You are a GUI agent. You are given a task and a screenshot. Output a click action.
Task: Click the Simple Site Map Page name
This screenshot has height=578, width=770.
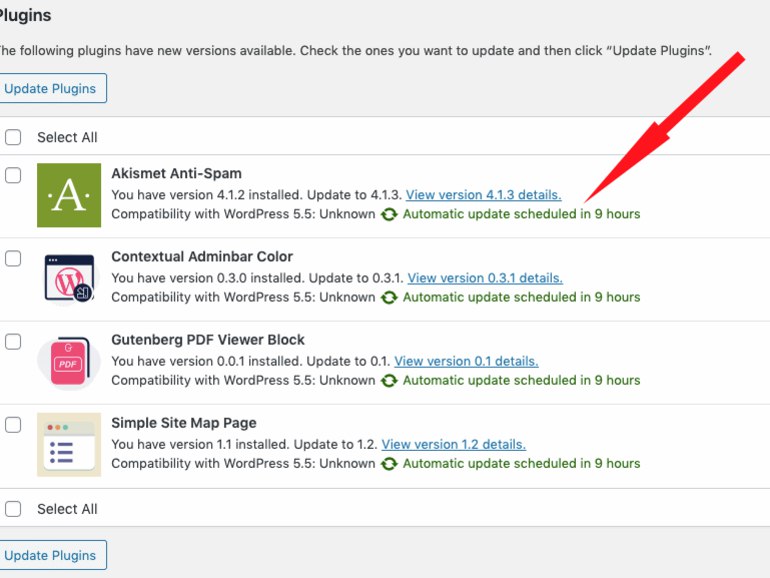point(184,423)
